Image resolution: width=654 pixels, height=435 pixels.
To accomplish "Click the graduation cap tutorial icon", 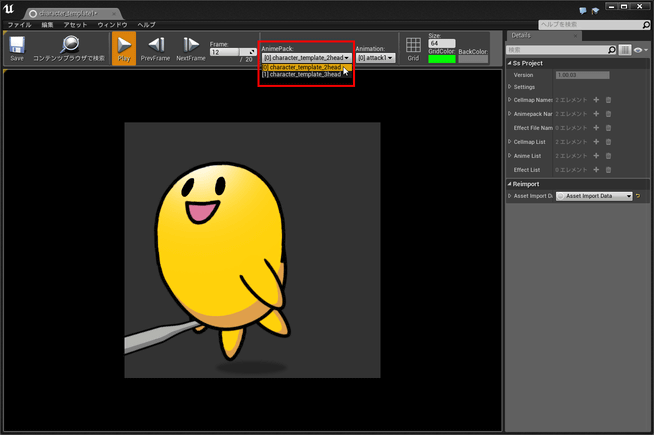I will pos(595,11).
